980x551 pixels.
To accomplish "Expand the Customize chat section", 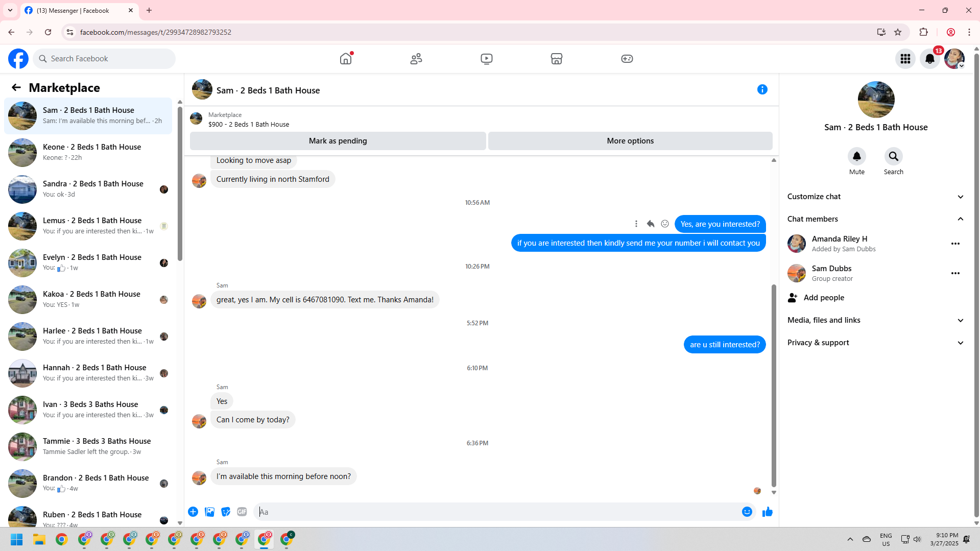I will pyautogui.click(x=876, y=197).
